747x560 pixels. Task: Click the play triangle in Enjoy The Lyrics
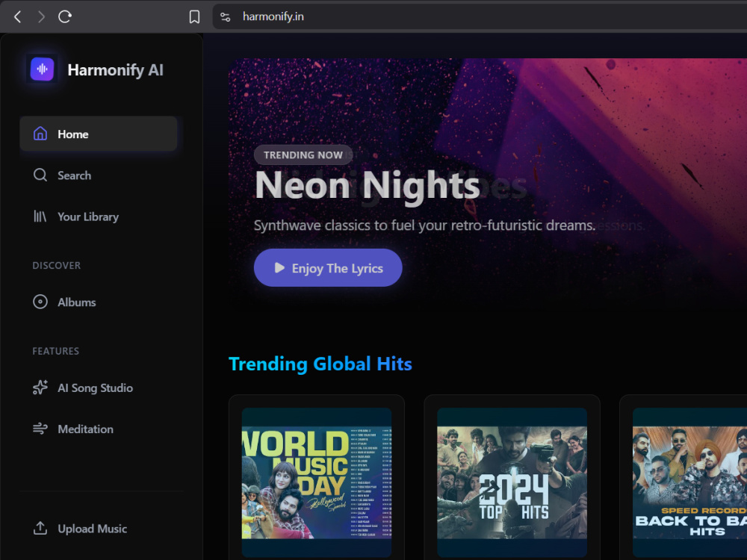pyautogui.click(x=279, y=267)
